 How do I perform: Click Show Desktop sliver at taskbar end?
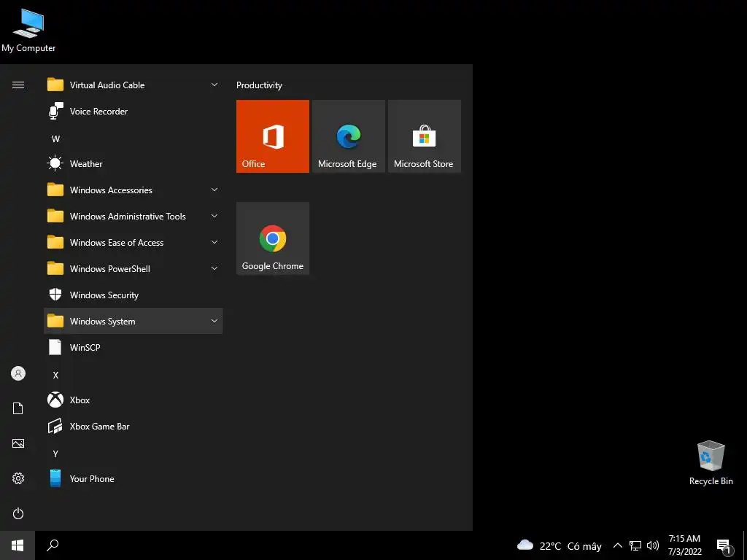(745, 545)
